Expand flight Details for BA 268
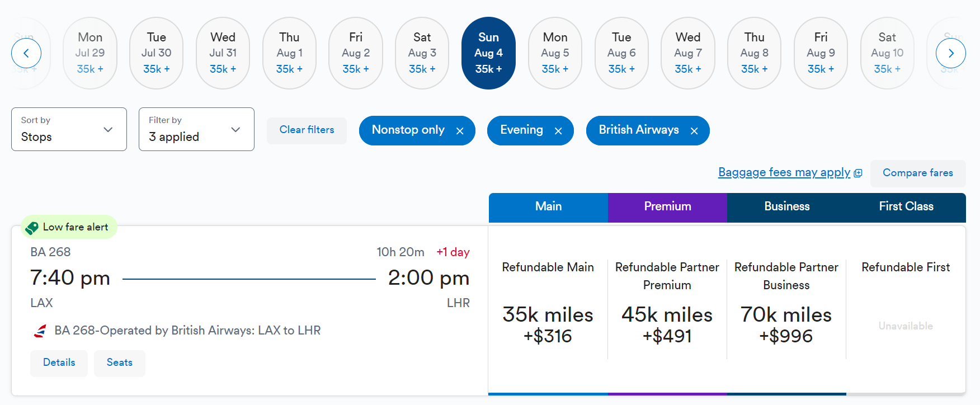 click(x=59, y=362)
